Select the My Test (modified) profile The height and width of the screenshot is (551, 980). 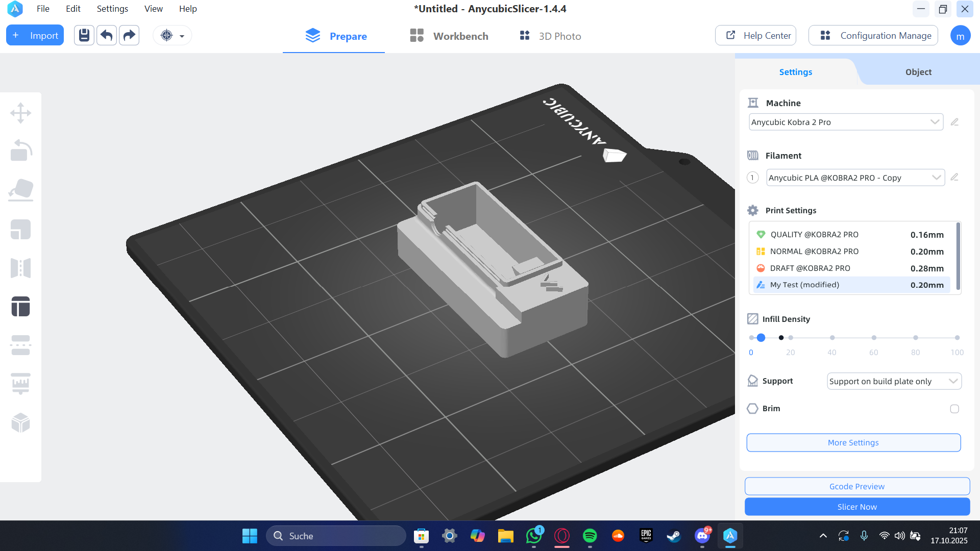851,285
